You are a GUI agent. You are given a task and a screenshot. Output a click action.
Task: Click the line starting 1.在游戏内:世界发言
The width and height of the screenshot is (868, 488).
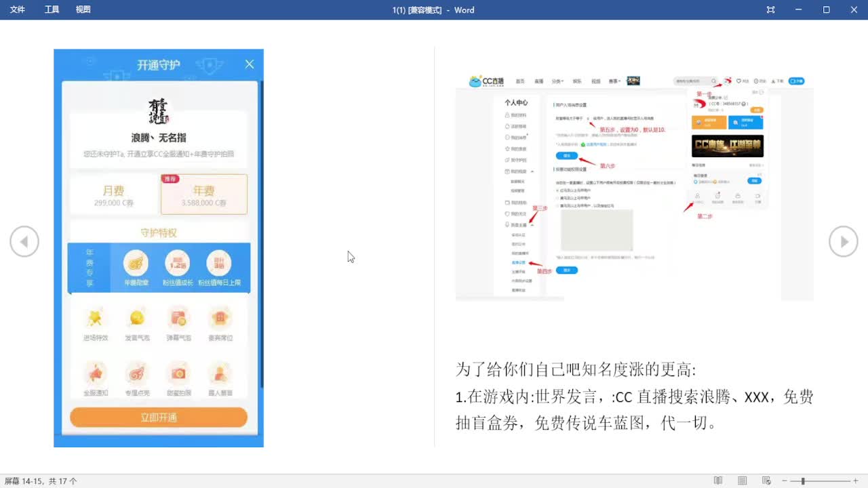tap(635, 397)
